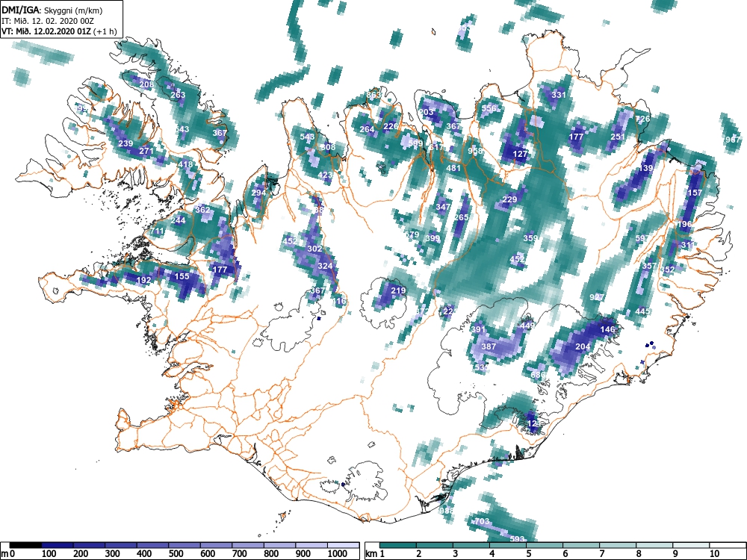Select the visibility value 387 on Vatnajökull
The image size is (747, 560).
pos(489,346)
